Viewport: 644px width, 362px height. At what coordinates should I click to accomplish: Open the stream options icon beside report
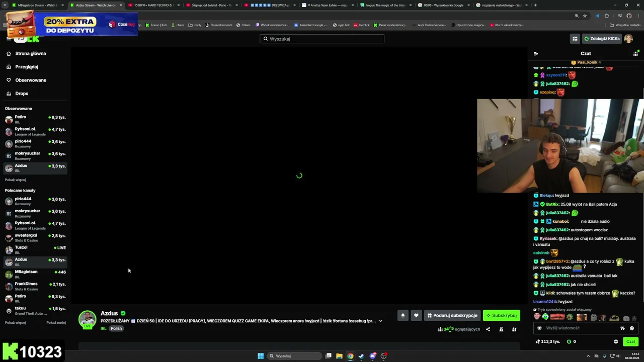(x=514, y=329)
